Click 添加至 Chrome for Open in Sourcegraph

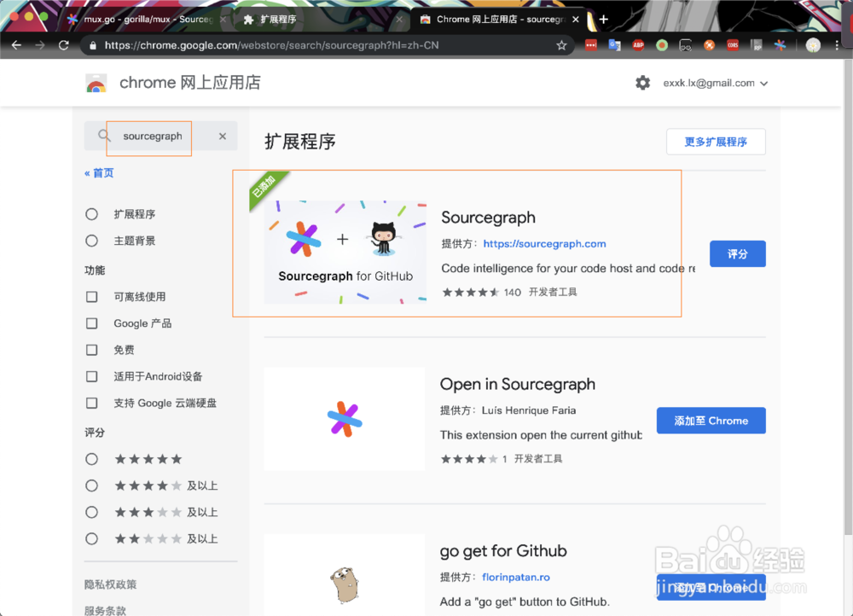coord(711,421)
